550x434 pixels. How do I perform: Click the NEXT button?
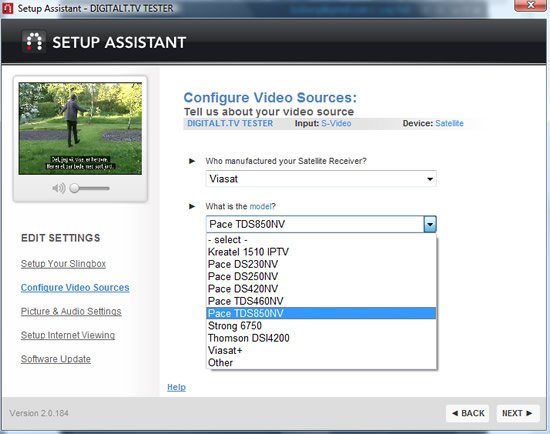point(517,413)
